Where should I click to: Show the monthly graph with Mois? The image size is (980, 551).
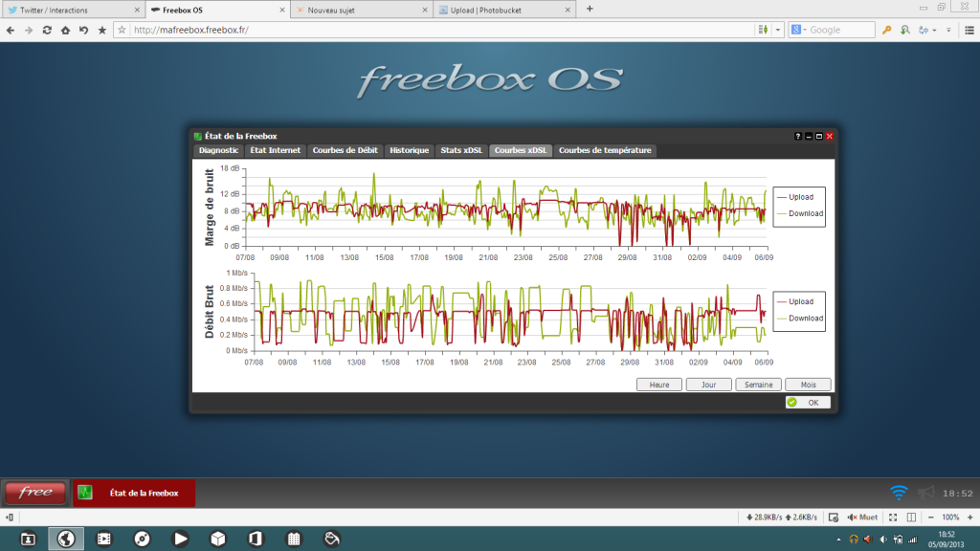click(808, 385)
